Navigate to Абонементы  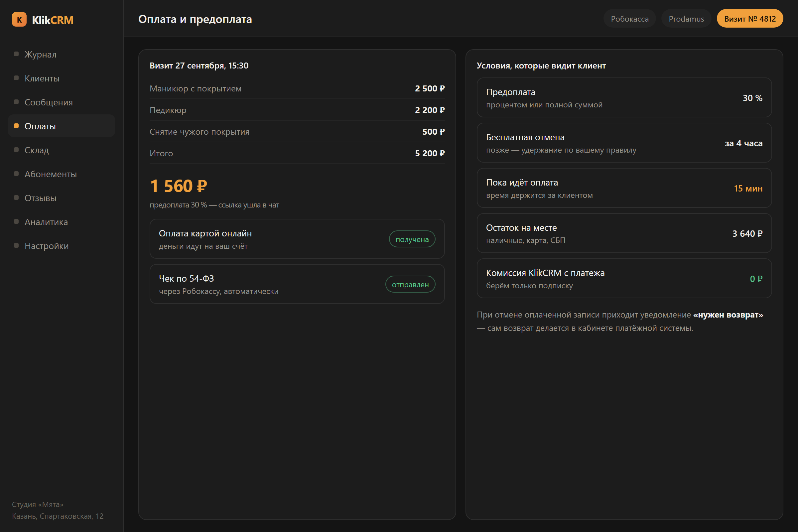[x=62, y=174]
